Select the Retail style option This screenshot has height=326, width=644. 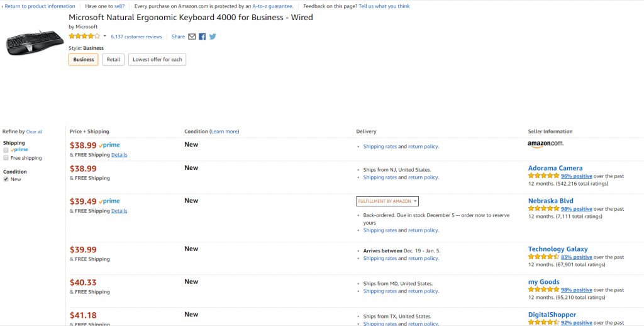(113, 60)
